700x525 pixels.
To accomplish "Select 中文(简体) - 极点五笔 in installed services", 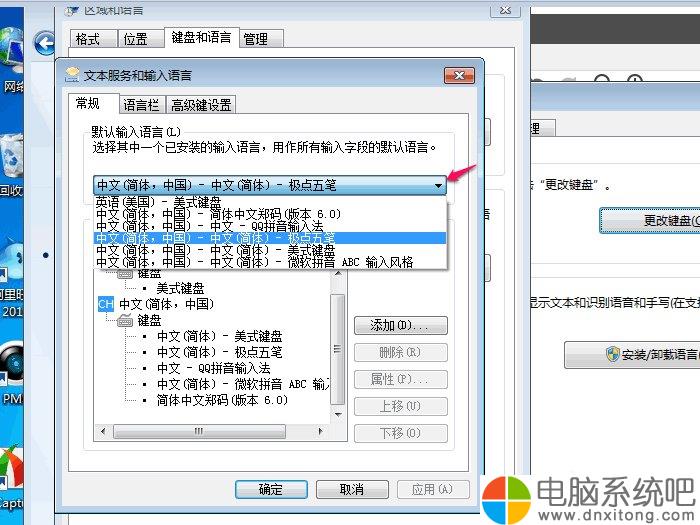I will tap(220, 352).
